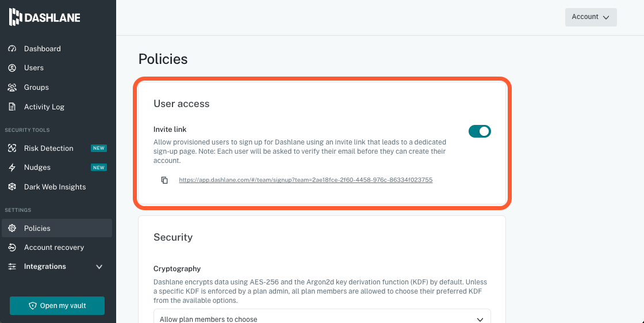644x323 pixels.
Task: Click the Dark Web Insights icon
Action: 12,187
